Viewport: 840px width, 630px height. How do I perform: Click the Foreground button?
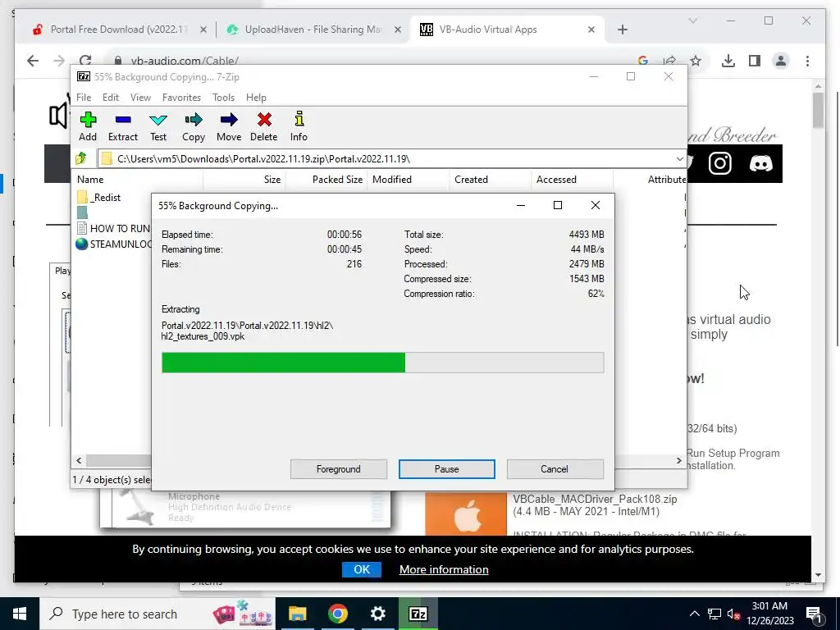pyautogui.click(x=338, y=468)
